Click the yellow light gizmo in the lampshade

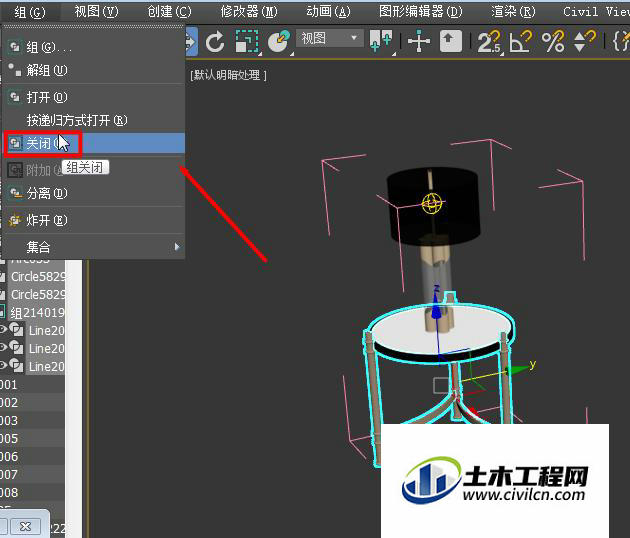click(432, 204)
